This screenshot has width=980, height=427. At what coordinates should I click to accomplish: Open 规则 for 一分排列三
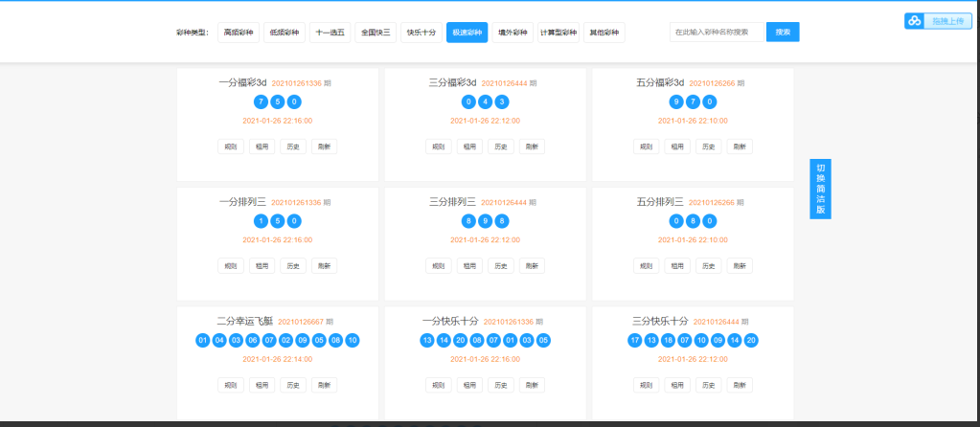click(231, 266)
